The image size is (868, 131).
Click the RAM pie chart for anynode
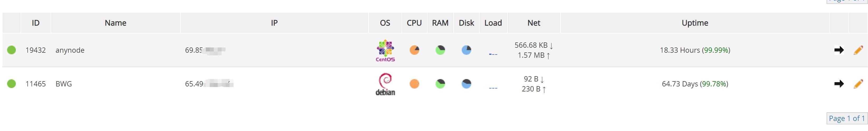440,50
